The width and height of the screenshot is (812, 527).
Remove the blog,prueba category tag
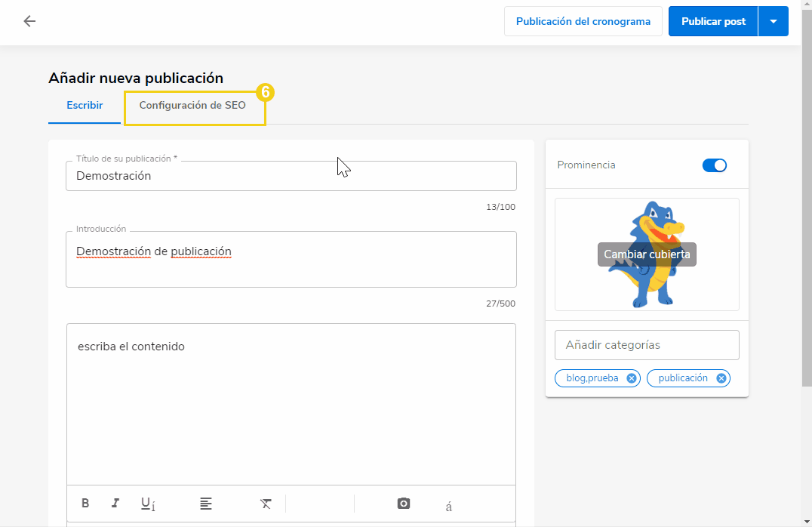tap(632, 378)
